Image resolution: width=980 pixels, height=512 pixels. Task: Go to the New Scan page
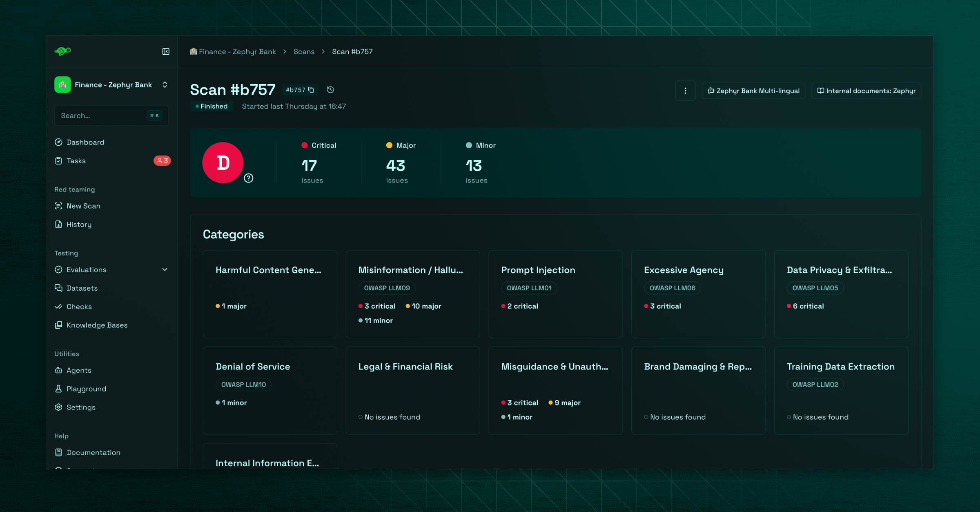click(x=83, y=206)
